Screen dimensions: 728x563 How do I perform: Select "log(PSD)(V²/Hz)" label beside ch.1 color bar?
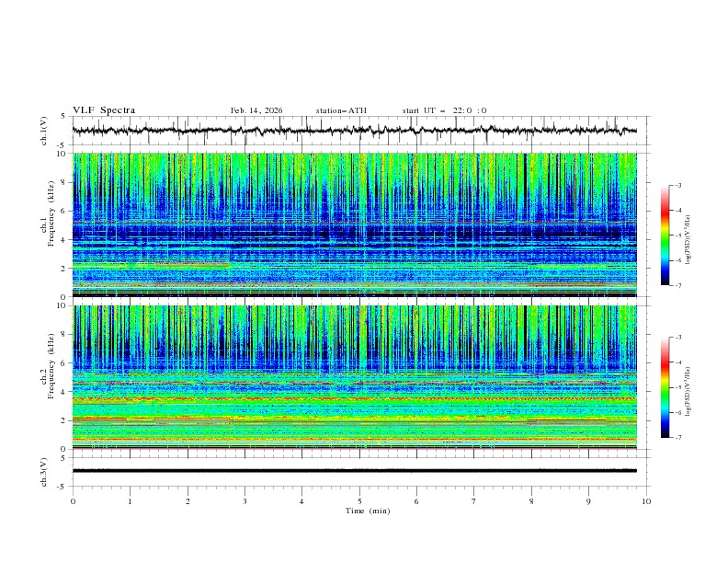[688, 240]
